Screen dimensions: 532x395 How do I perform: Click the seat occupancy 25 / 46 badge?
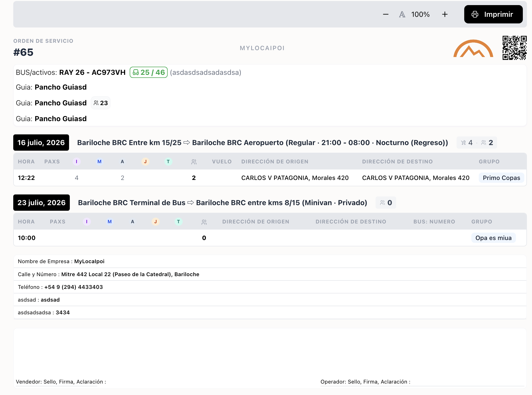[149, 72]
